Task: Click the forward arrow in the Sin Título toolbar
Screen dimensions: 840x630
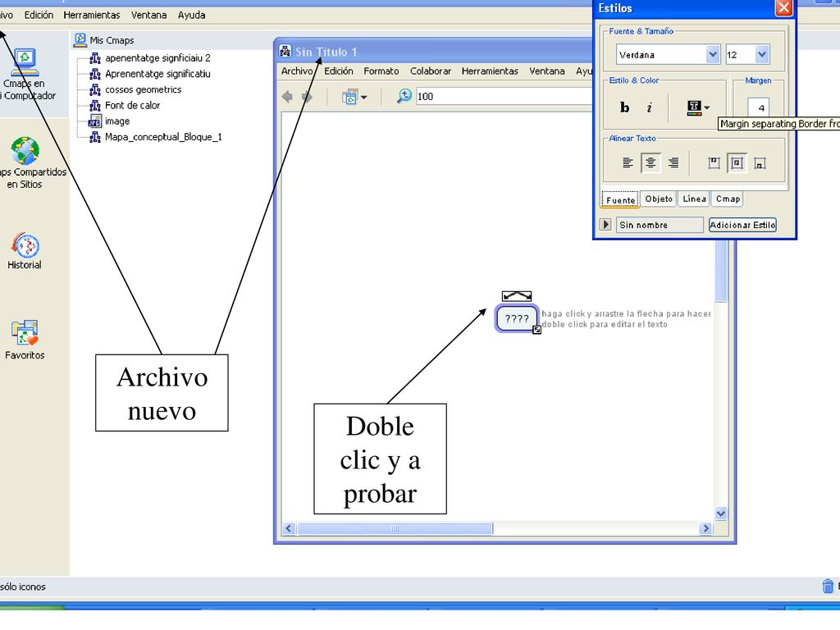Action: pos(307,97)
